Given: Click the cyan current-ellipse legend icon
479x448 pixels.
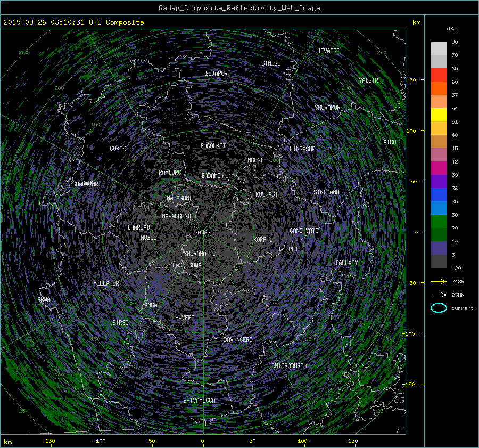Looking at the screenshot, I should [x=439, y=308].
